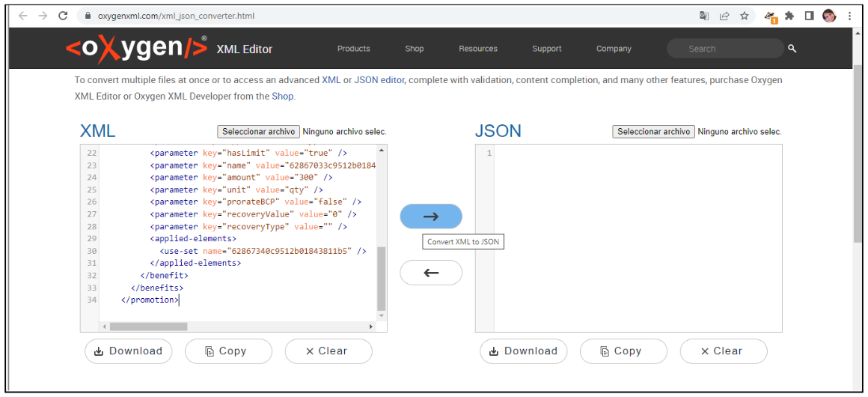Open the Google Translate icon in address bar
Image resolution: width=868 pixels, height=397 pixels.
click(704, 16)
